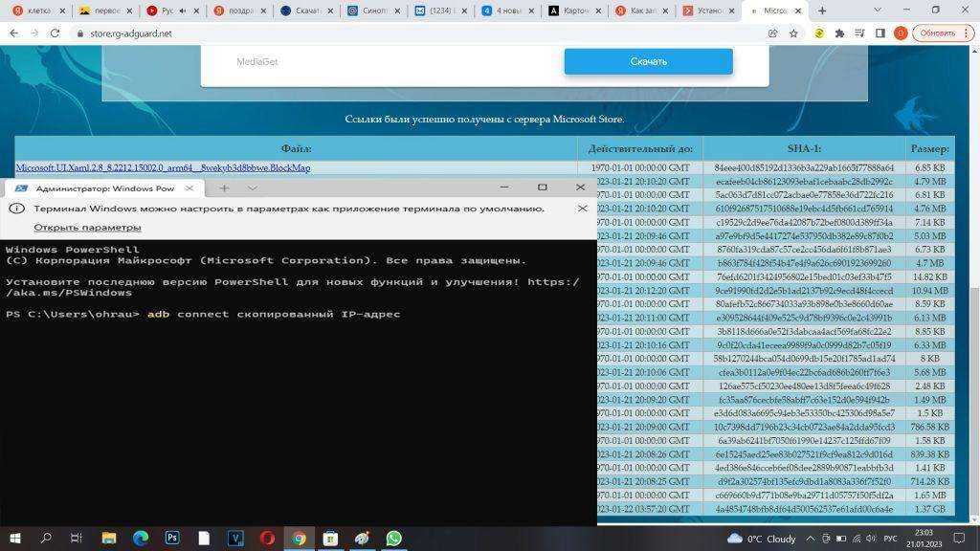Click the blue Скачать download button
Image resolution: width=980 pixels, height=551 pixels.
tap(648, 62)
